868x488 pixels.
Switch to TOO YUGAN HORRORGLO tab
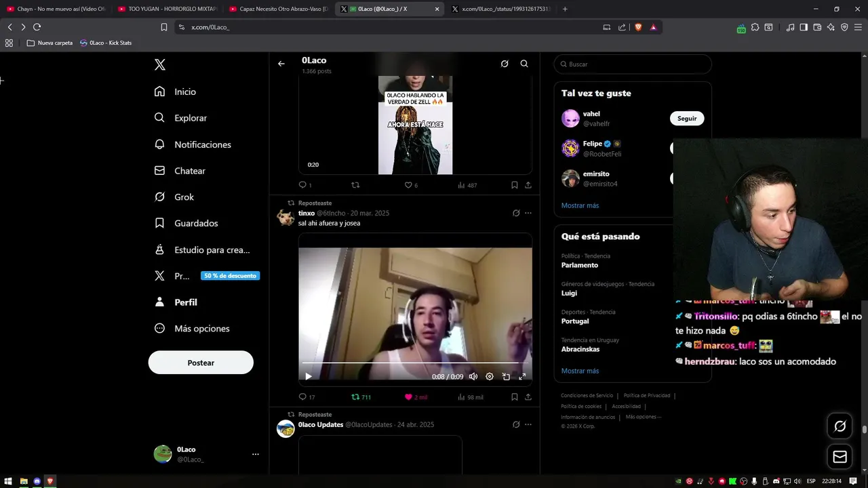(167, 9)
